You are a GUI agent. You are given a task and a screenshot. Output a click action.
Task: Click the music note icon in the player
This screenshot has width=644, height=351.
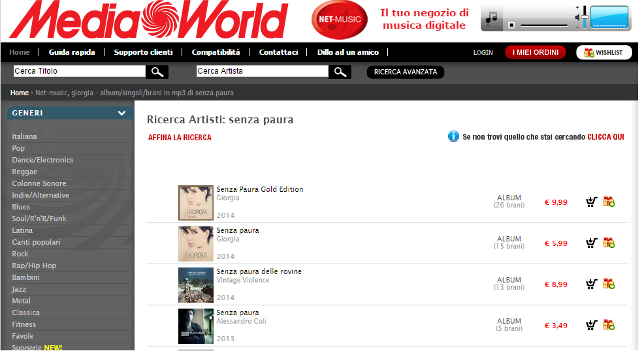pyautogui.click(x=491, y=18)
